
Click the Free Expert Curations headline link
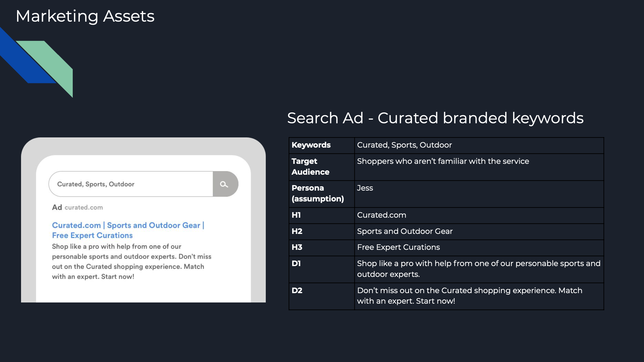[92, 235]
